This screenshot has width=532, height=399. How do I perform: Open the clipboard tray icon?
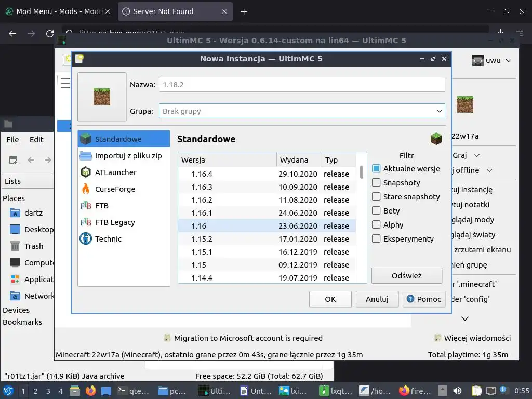[x=476, y=391]
